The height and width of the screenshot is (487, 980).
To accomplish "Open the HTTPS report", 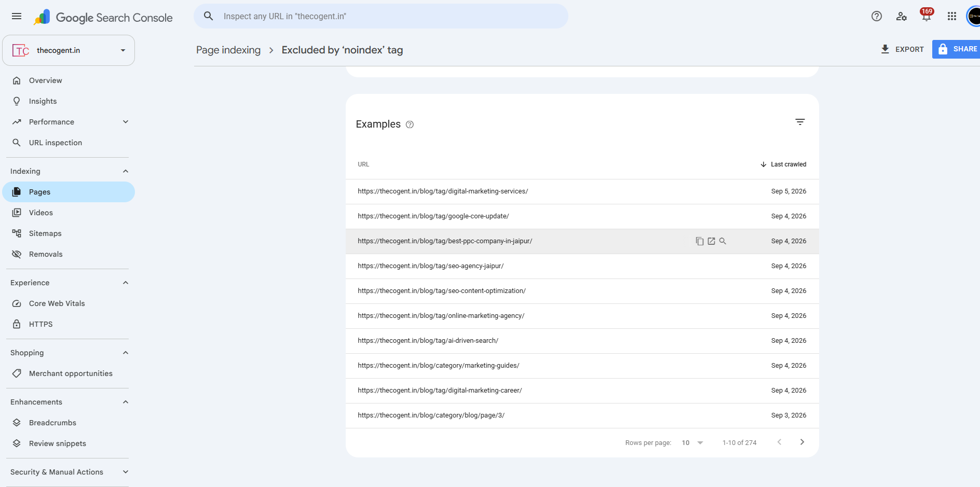I will [69, 324].
